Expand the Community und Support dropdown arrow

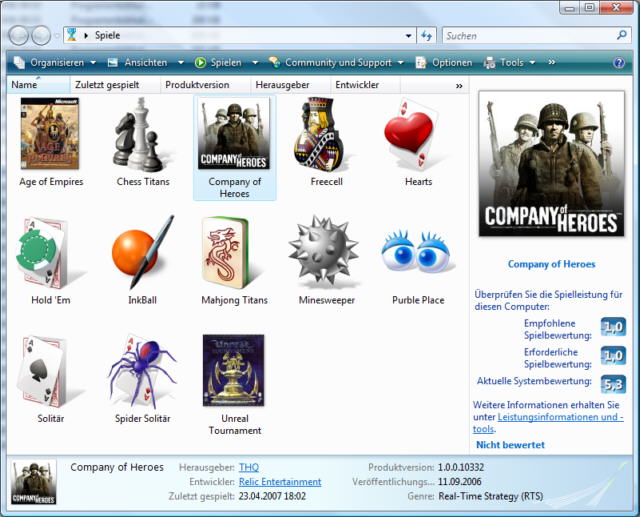tap(401, 62)
